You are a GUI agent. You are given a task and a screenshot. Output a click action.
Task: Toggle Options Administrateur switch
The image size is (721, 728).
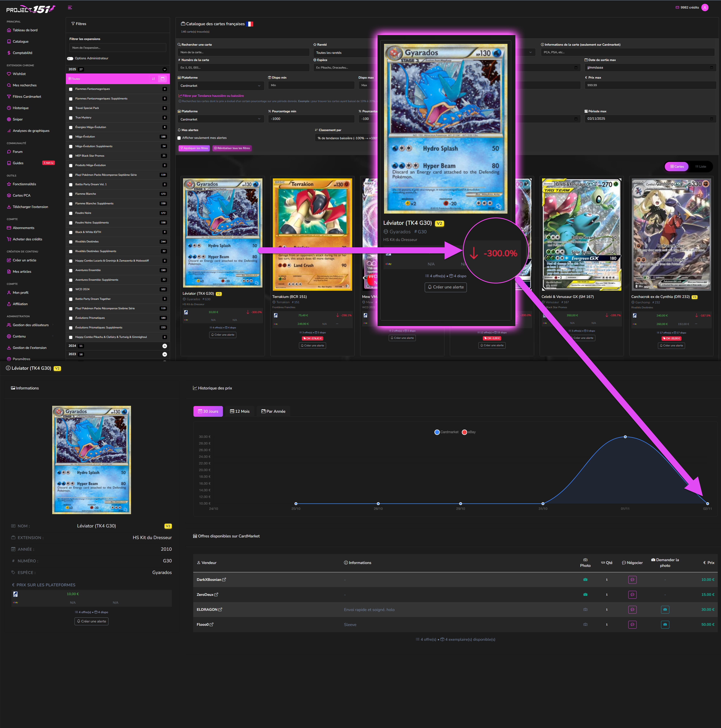(x=70, y=58)
